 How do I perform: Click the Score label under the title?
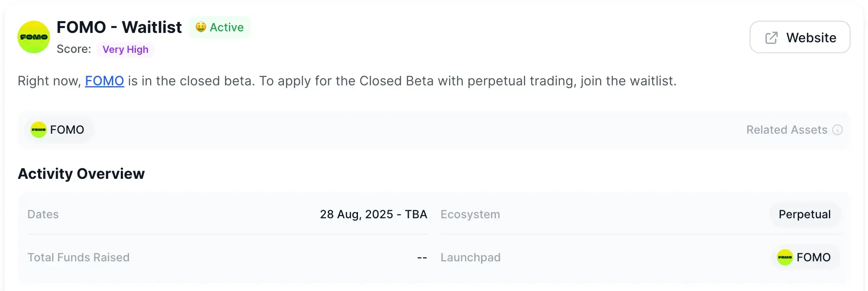coord(74,49)
